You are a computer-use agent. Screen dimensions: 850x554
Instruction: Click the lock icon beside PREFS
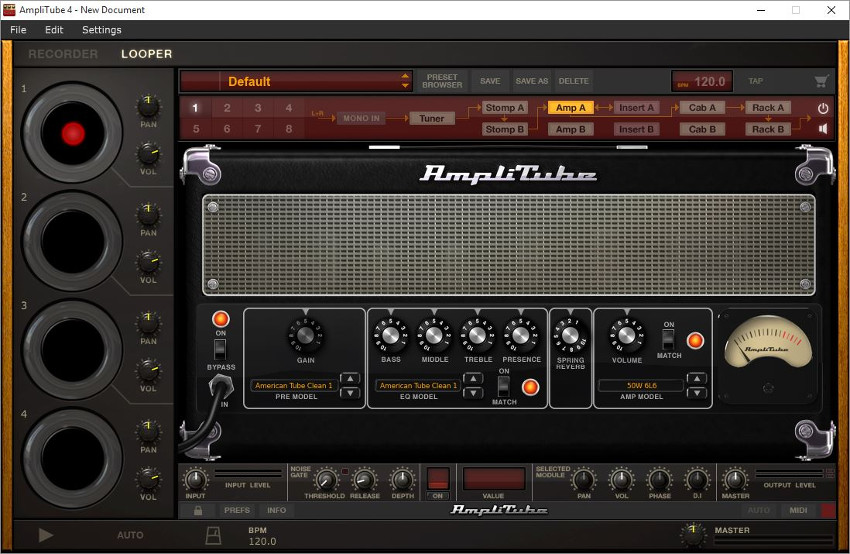pyautogui.click(x=198, y=510)
